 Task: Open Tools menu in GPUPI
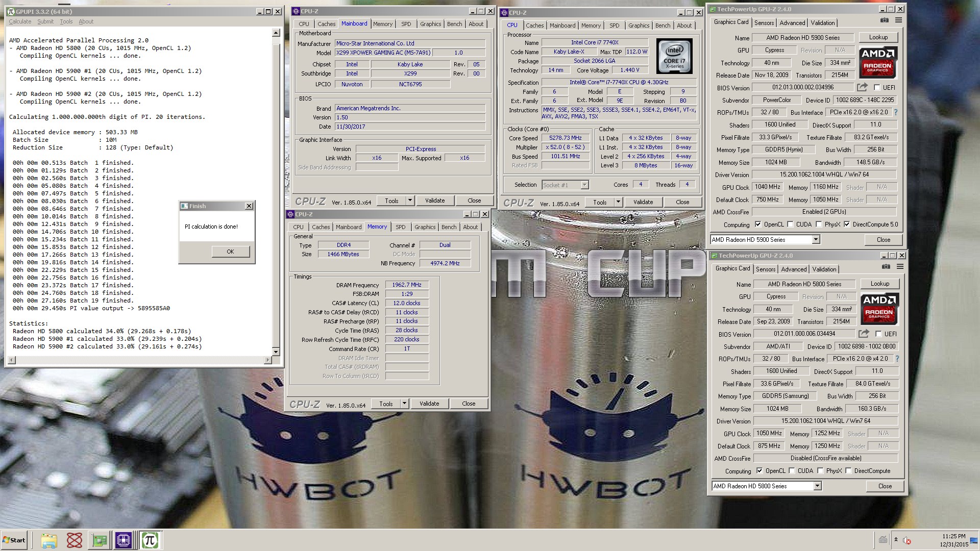66,21
